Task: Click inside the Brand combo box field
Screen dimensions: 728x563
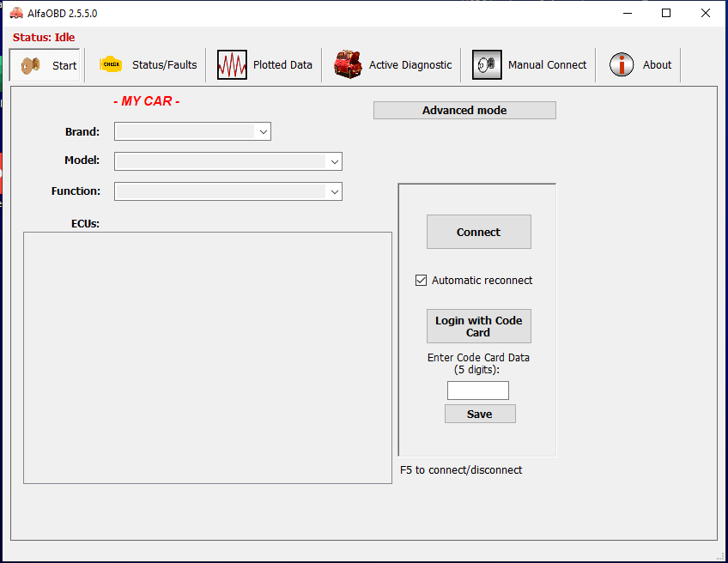Action: click(x=192, y=132)
